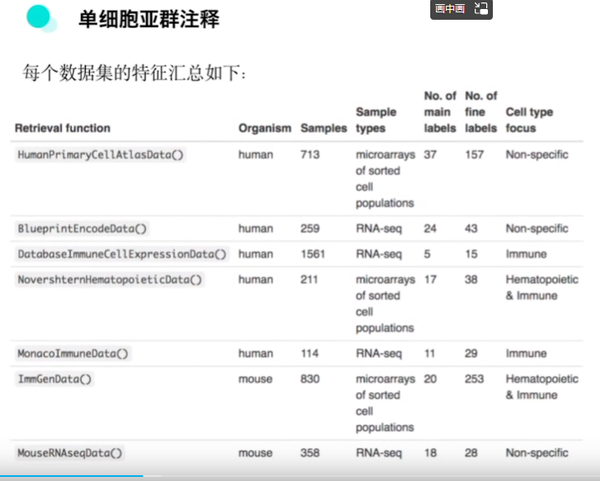Image resolution: width=600 pixels, height=481 pixels.
Task: Click human organism in the MonacoImmuneData row
Action: click(256, 353)
